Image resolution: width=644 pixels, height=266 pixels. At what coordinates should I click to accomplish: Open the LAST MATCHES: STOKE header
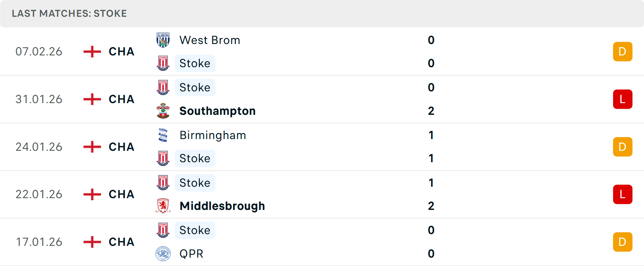[x=69, y=13]
